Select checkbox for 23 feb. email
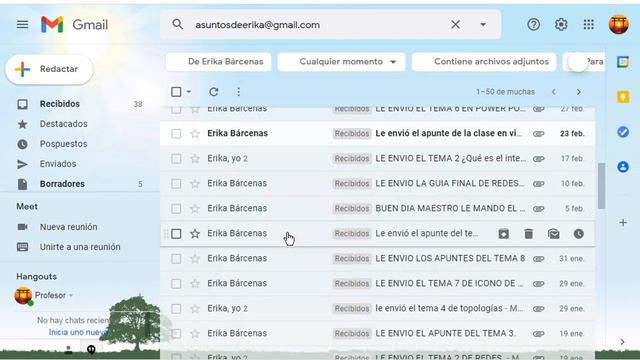 coord(176,133)
